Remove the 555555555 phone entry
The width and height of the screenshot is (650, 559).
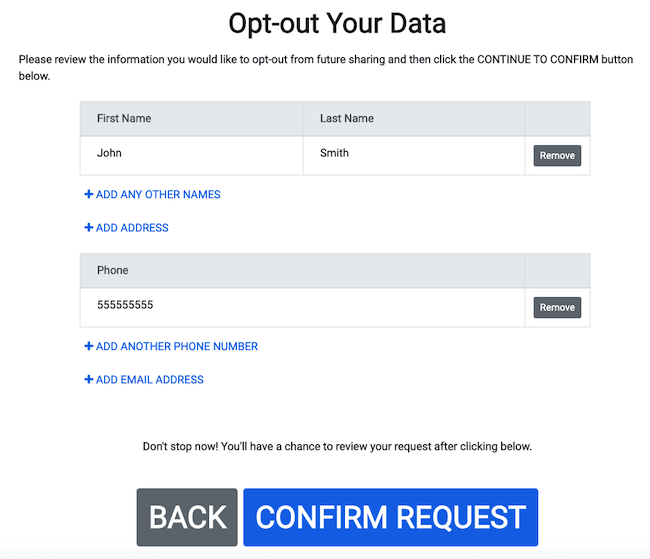pos(557,307)
